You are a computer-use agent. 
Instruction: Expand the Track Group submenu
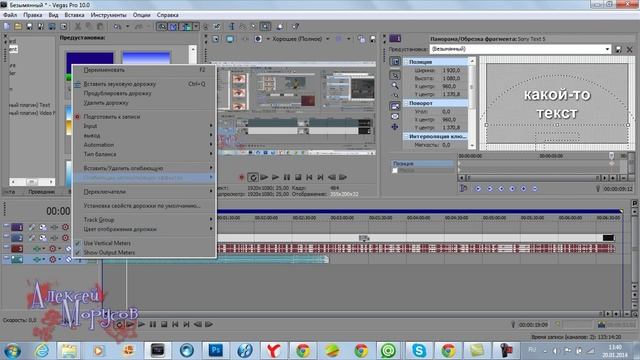tap(144, 220)
